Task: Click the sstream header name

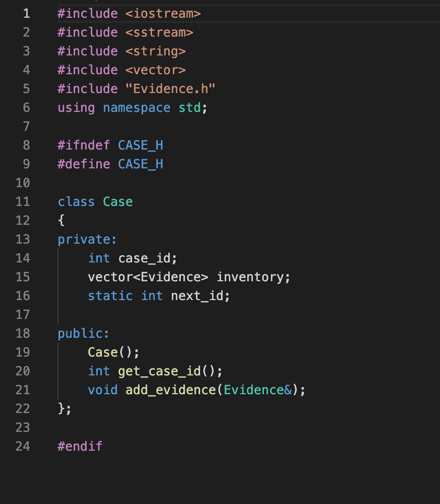Action: click(159, 32)
